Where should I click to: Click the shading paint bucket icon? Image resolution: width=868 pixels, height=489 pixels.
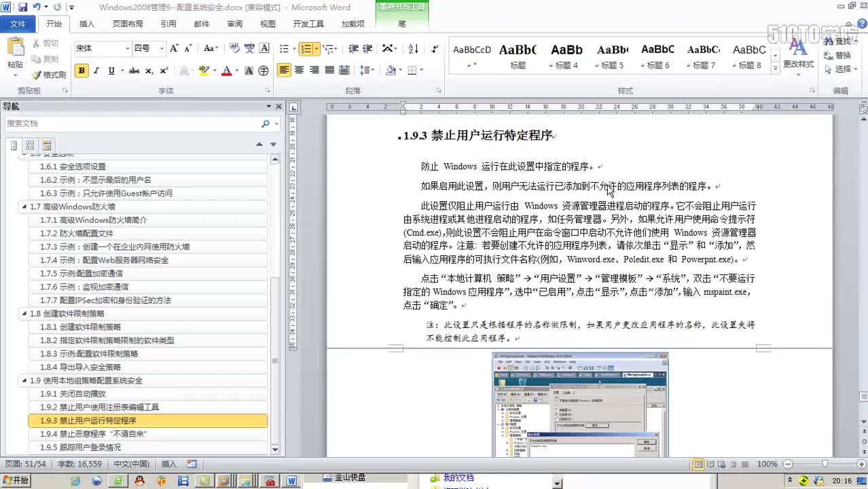pyautogui.click(x=390, y=70)
